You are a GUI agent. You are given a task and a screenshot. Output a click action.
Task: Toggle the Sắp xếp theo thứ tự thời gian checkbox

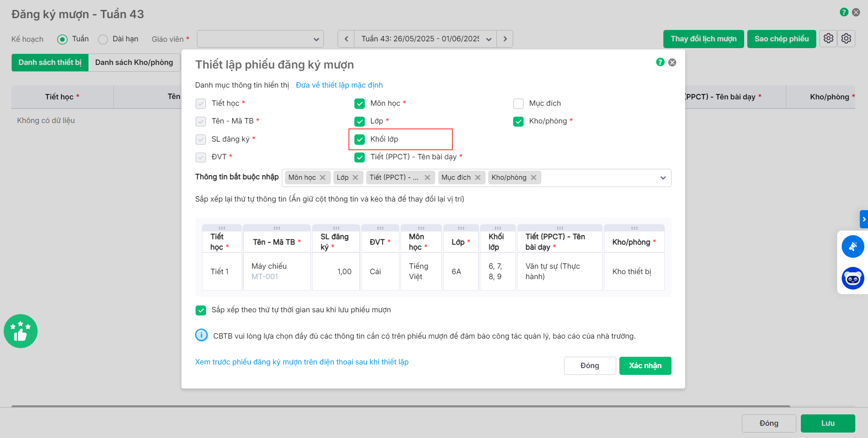[201, 310]
